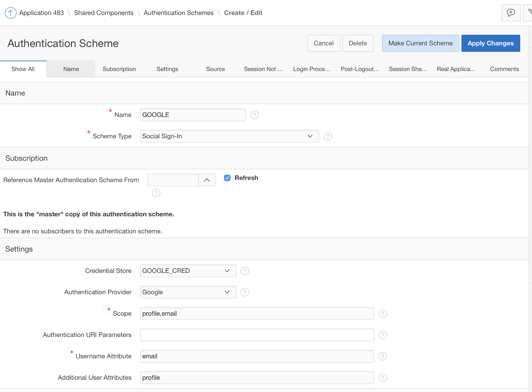Click the Apply Changes button

click(490, 43)
